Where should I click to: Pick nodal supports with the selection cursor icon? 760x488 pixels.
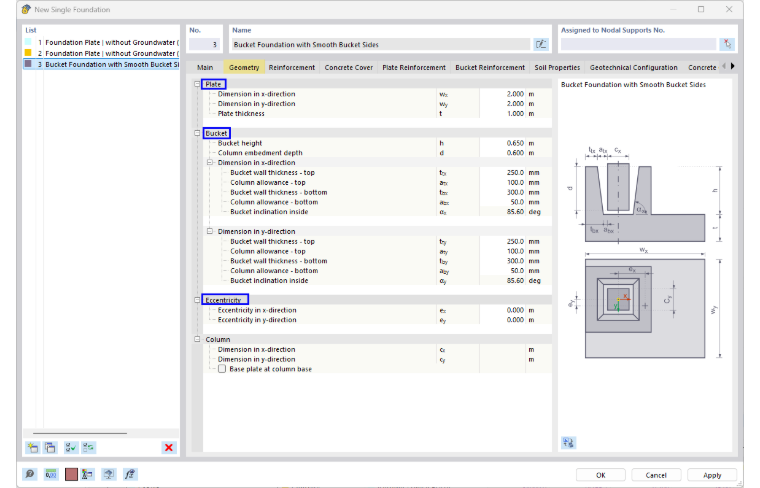[727, 44]
